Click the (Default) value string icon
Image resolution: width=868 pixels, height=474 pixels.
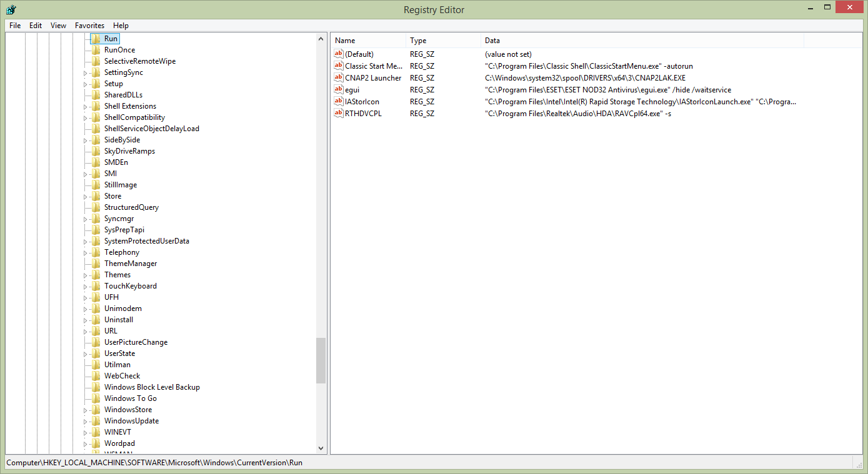tap(339, 54)
